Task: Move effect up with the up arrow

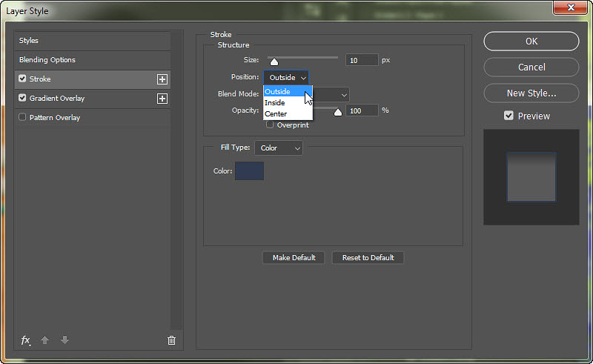Action: click(44, 340)
